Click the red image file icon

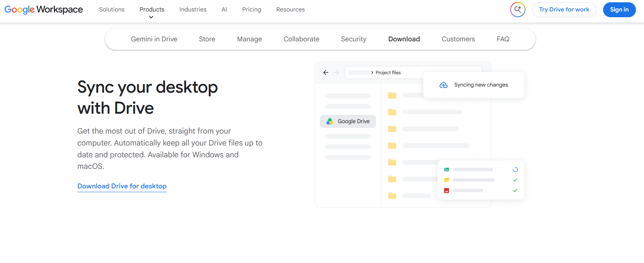click(446, 190)
